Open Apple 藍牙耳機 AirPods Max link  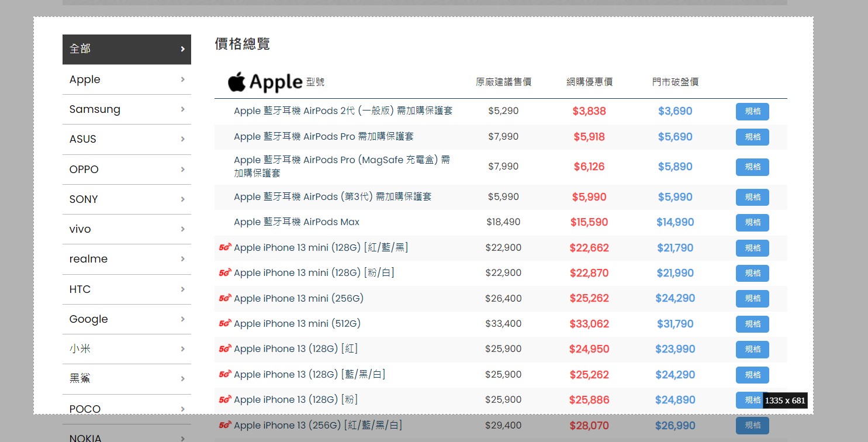coord(296,222)
